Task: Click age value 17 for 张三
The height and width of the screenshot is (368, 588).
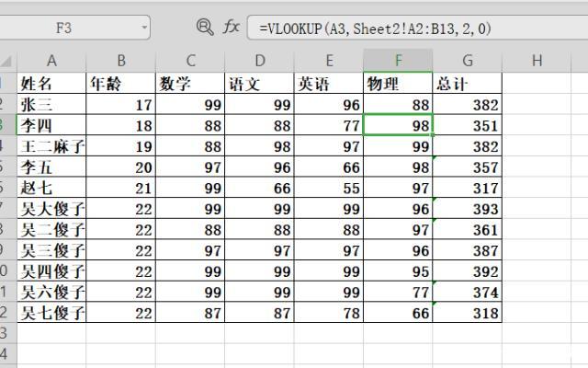Action: (120, 104)
